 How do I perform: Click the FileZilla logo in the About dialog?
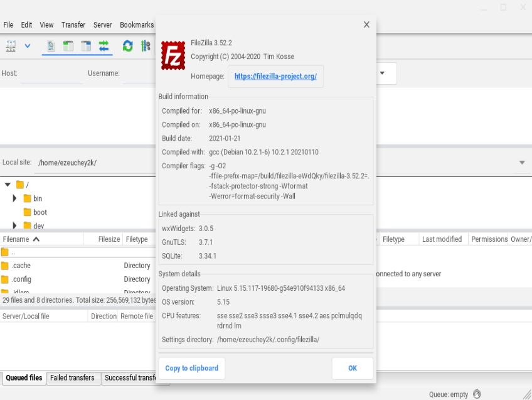(173, 55)
